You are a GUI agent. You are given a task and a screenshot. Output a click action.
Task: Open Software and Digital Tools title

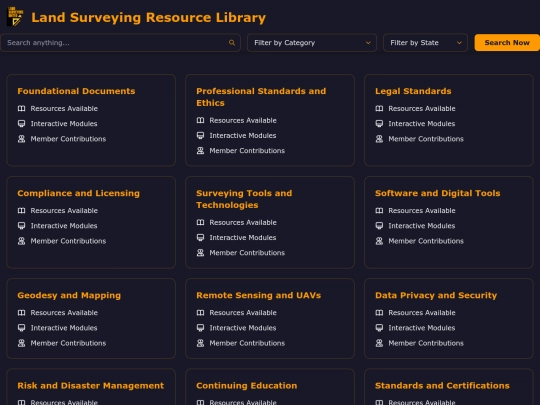click(x=437, y=193)
